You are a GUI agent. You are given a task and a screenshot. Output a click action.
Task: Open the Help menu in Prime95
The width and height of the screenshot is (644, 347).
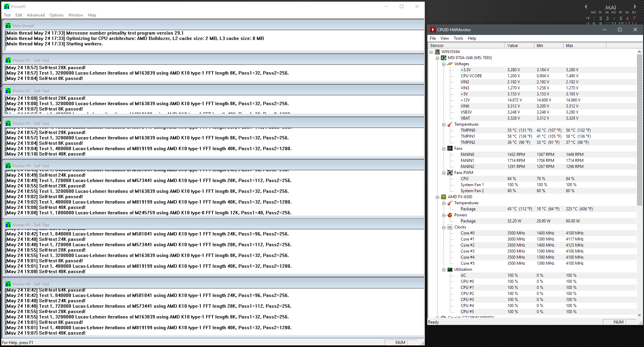coord(92,15)
